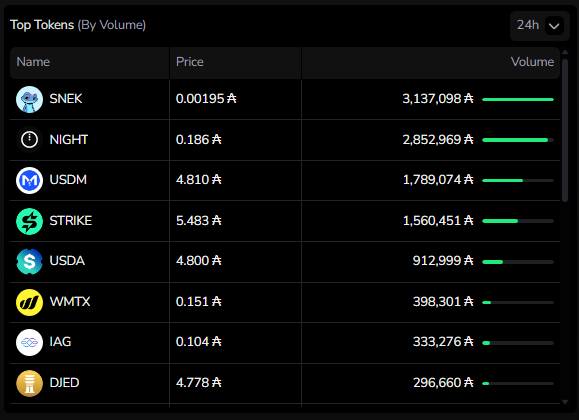The image size is (579, 420).
Task: Click USDA price 4.800 ₳
Action: [199, 261]
